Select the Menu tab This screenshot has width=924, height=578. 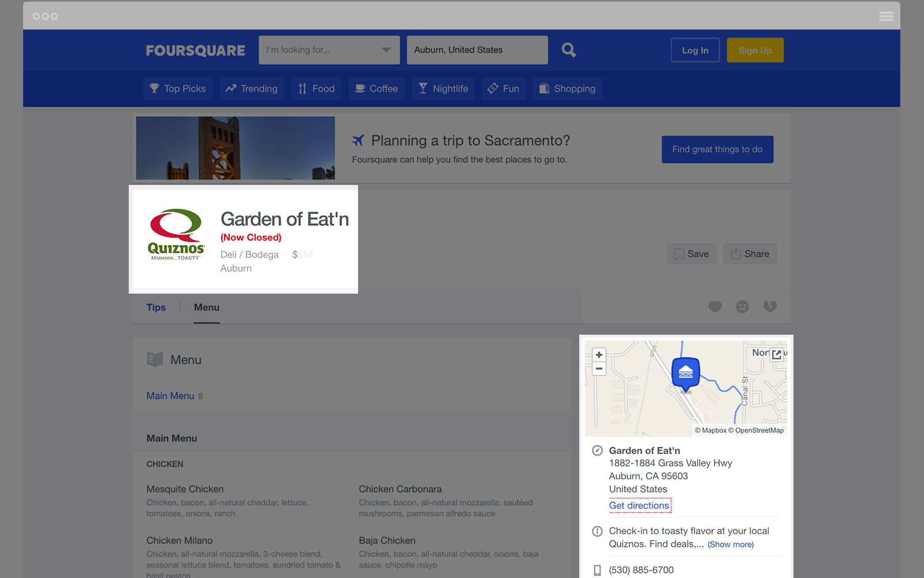click(207, 307)
